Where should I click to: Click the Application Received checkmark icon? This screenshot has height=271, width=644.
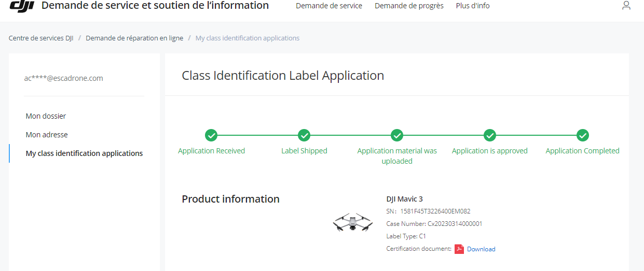pos(211,135)
